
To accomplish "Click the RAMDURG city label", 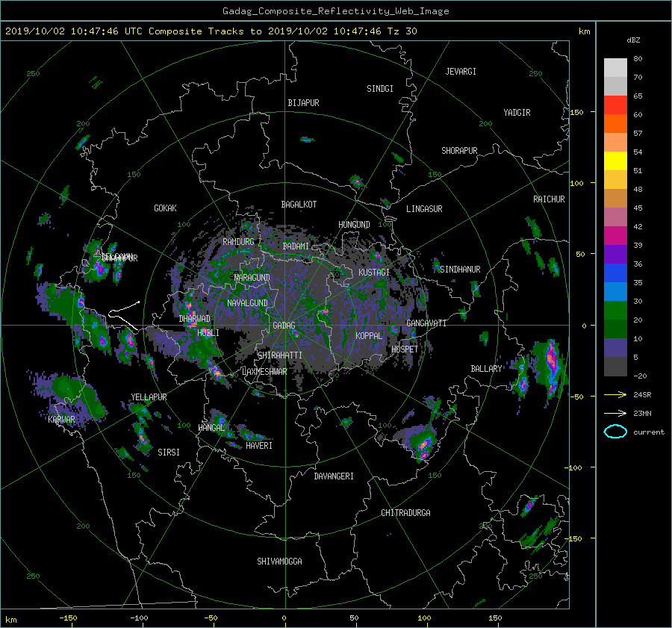I will (238, 242).
